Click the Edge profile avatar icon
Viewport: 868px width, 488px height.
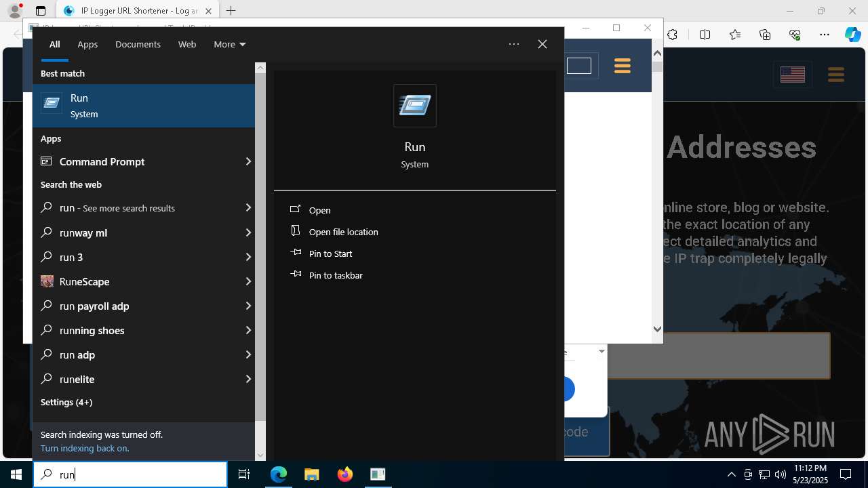(15, 11)
